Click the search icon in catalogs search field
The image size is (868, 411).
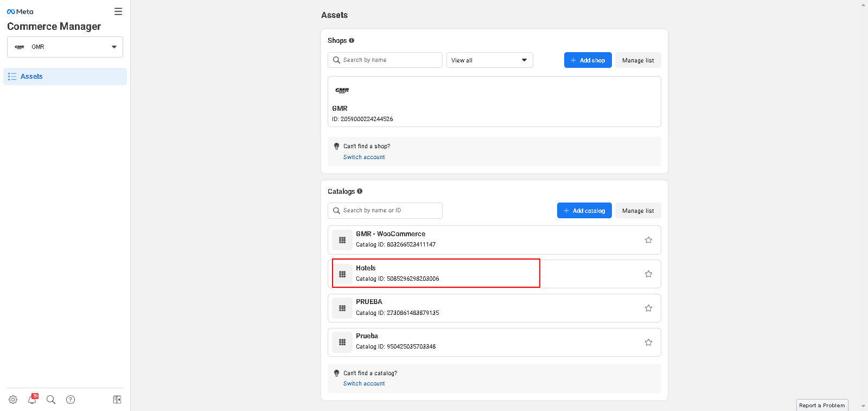[x=336, y=211]
